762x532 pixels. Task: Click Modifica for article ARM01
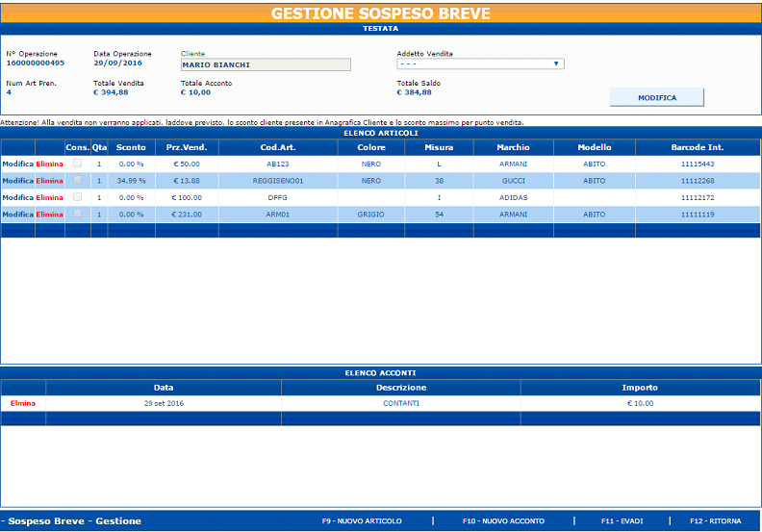coord(17,215)
